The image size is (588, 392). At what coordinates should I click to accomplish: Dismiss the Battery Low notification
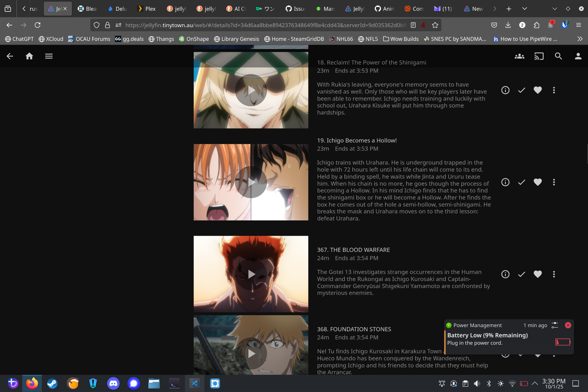(568, 325)
